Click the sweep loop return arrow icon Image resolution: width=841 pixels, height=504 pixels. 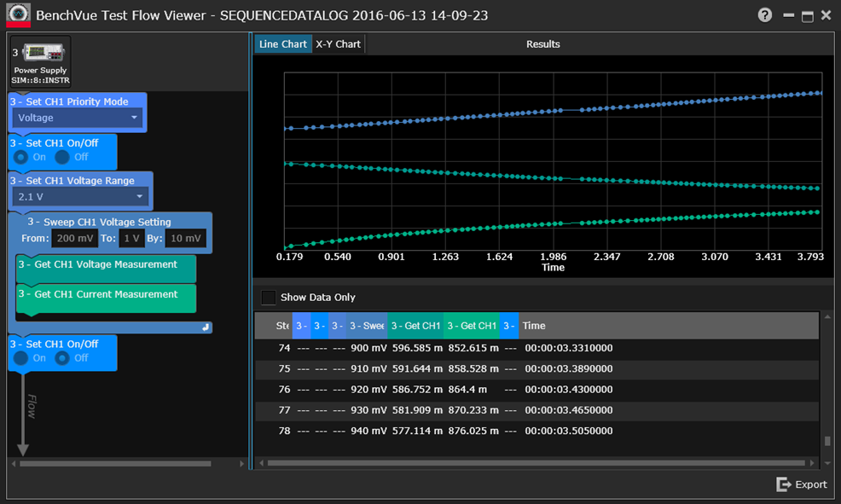tap(206, 327)
